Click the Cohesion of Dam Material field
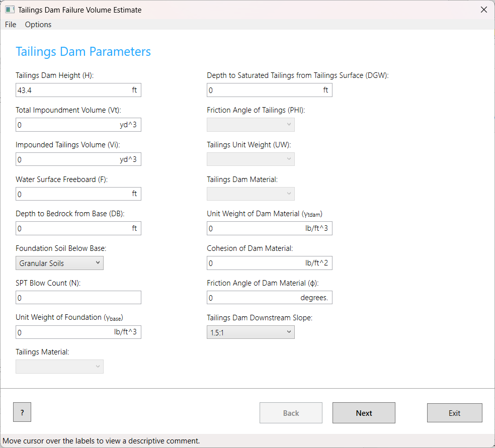The image size is (495, 448). tap(254, 263)
